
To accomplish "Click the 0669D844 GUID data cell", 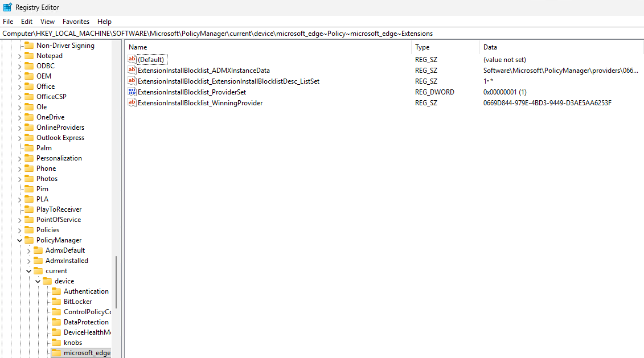I will 547,102.
